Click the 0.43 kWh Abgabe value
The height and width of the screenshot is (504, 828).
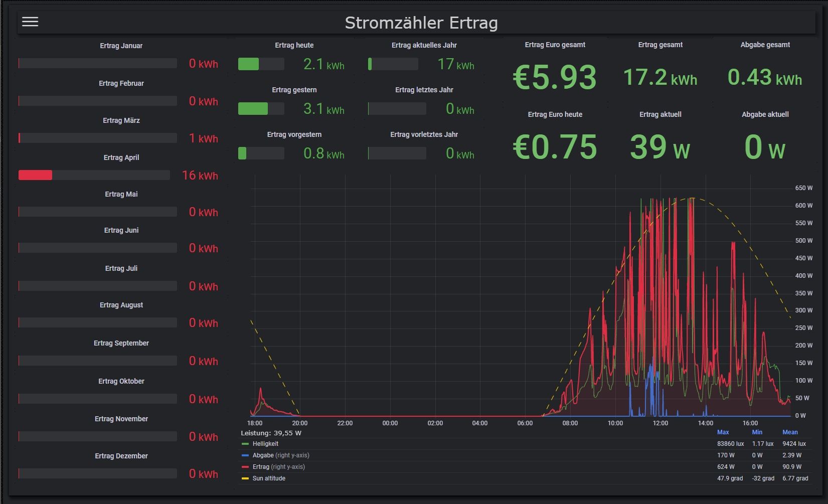[765, 78]
